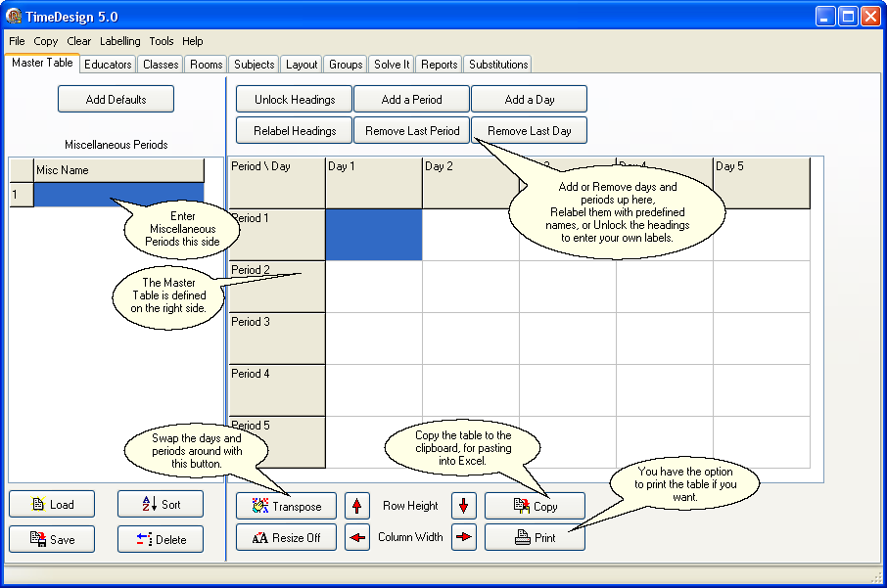Click the Day 2 column heading
Image resolution: width=887 pixels, height=588 pixels.
click(x=471, y=183)
